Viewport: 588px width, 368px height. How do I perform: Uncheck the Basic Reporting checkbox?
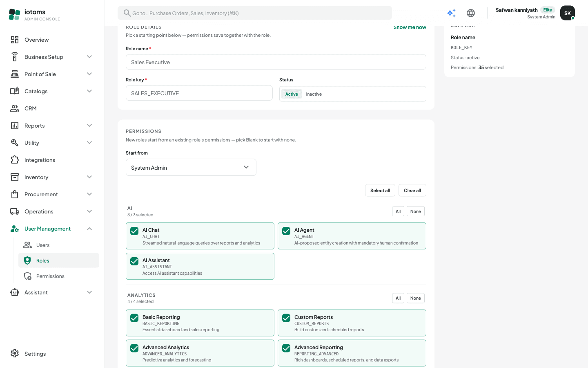[134, 318]
